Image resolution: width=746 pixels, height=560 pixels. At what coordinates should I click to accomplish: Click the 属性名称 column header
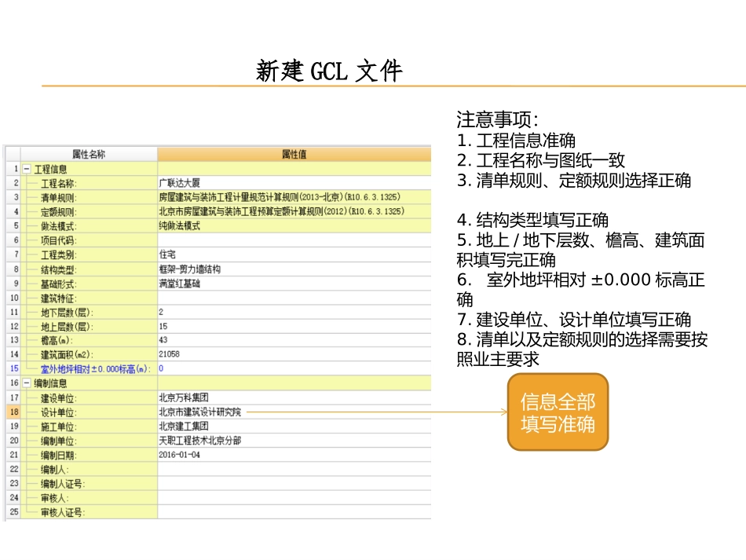[89, 154]
